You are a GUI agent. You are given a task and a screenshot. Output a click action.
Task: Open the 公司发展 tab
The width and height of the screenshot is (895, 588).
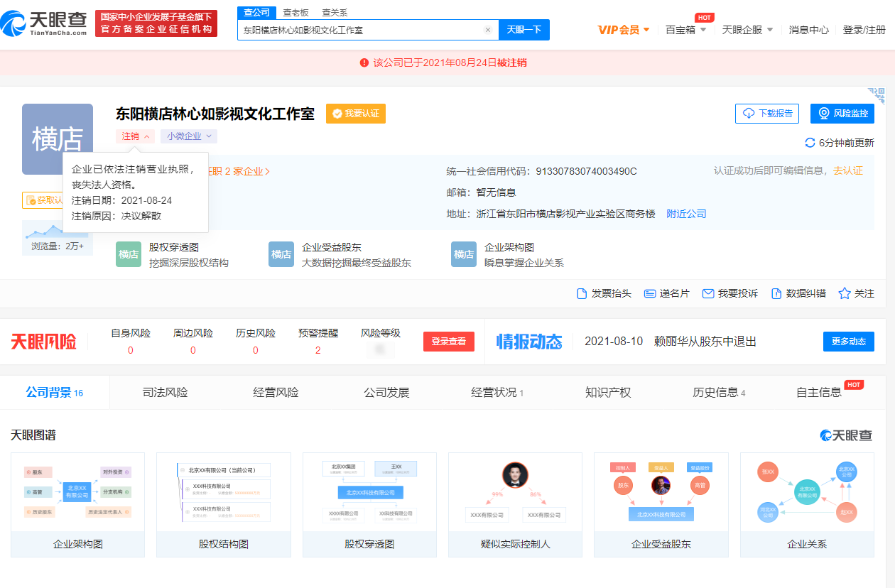point(386,392)
